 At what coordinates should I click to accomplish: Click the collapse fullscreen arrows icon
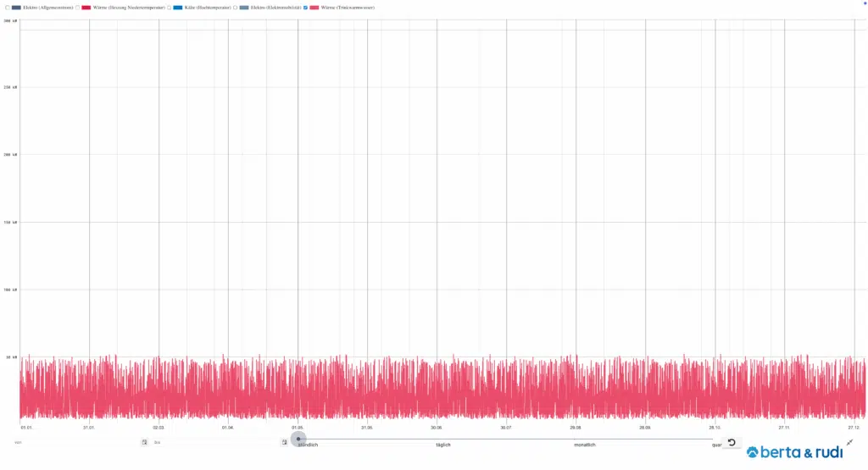point(849,442)
